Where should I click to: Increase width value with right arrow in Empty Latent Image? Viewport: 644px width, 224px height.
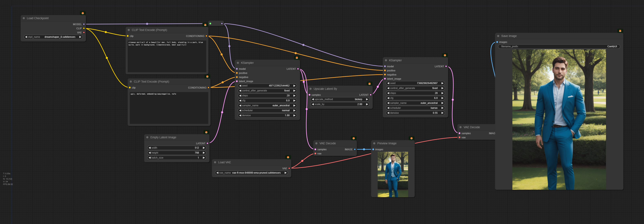(x=204, y=148)
